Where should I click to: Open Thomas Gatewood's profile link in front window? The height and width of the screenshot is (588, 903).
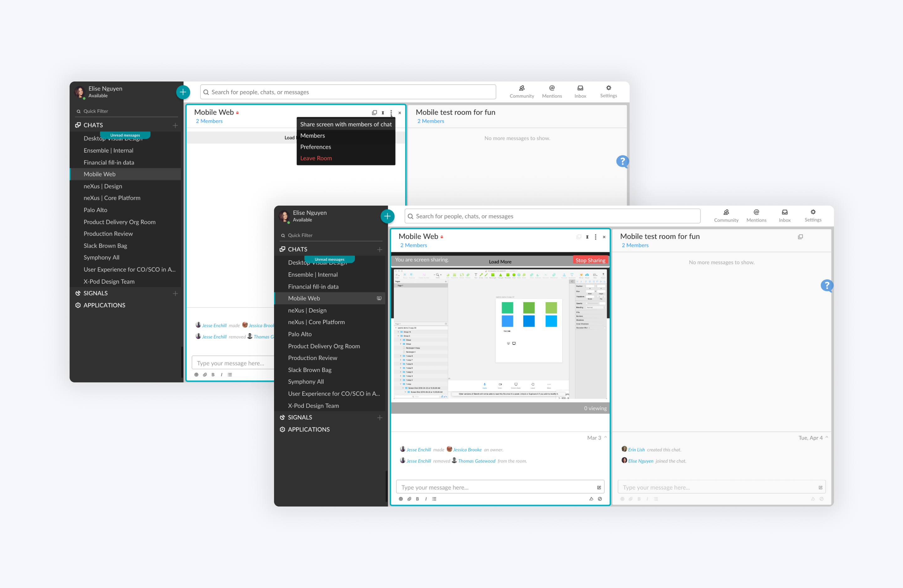click(476, 461)
